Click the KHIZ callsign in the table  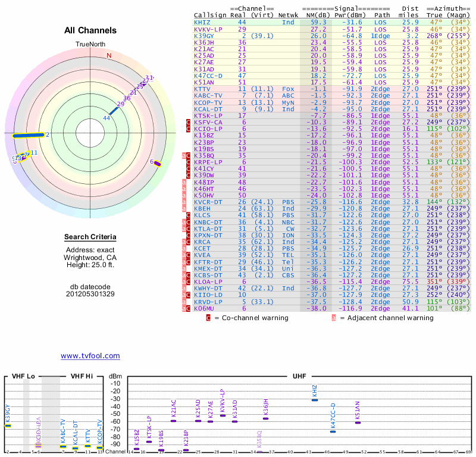(202, 21)
